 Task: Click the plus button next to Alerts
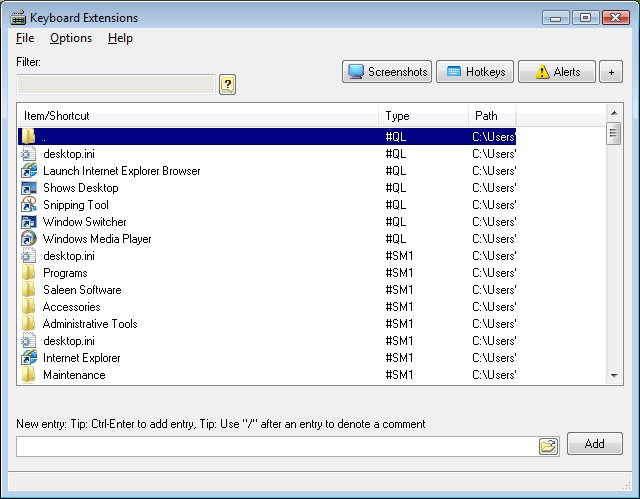pyautogui.click(x=611, y=72)
